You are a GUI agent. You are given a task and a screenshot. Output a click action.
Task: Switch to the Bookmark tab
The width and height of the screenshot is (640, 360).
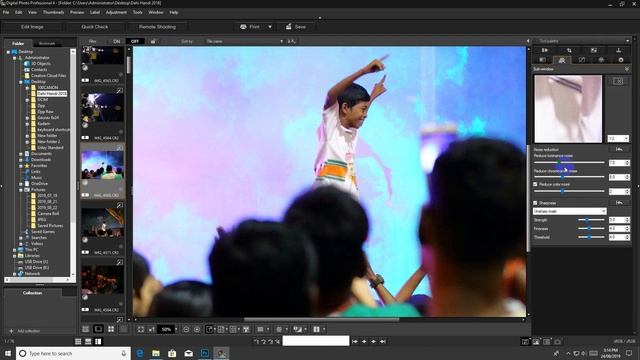coord(47,43)
